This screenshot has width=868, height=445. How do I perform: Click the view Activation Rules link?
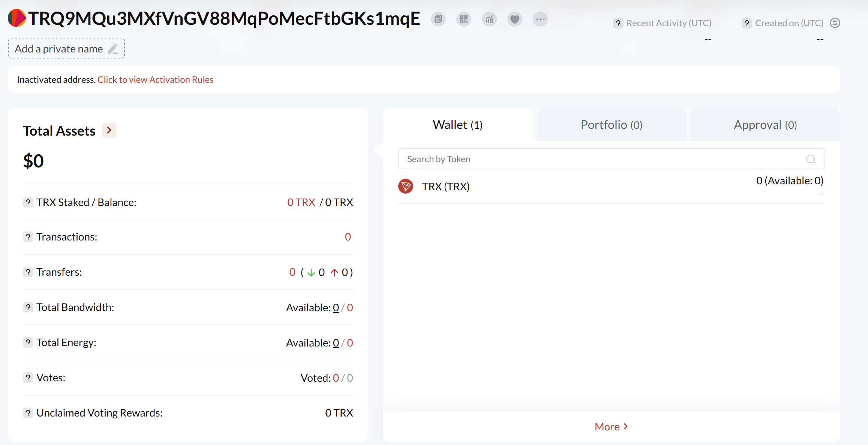pos(155,80)
